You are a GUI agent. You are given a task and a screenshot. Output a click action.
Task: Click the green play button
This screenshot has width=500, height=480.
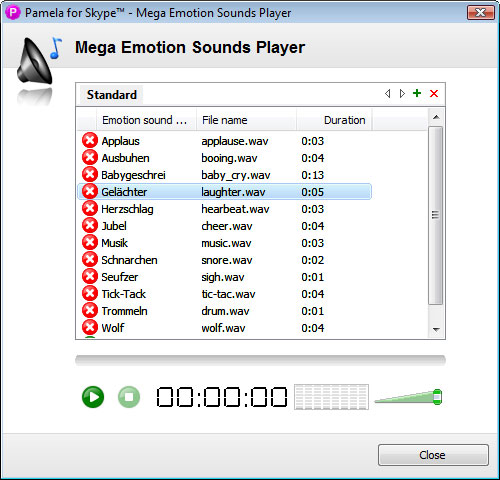coord(93,397)
